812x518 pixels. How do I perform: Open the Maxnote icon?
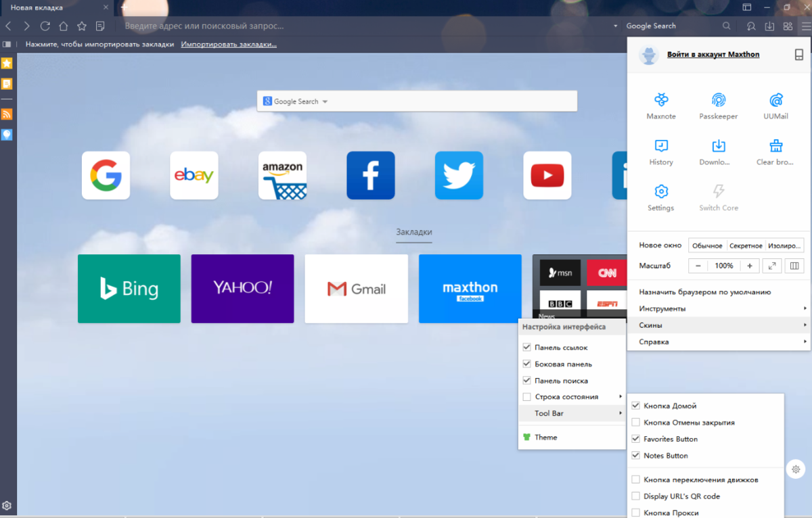click(661, 100)
